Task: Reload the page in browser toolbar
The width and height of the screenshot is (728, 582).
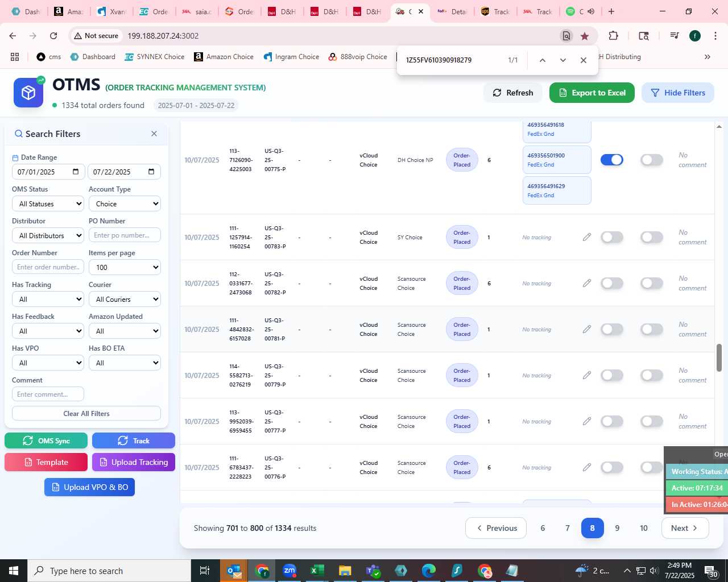Action: pyautogui.click(x=53, y=36)
